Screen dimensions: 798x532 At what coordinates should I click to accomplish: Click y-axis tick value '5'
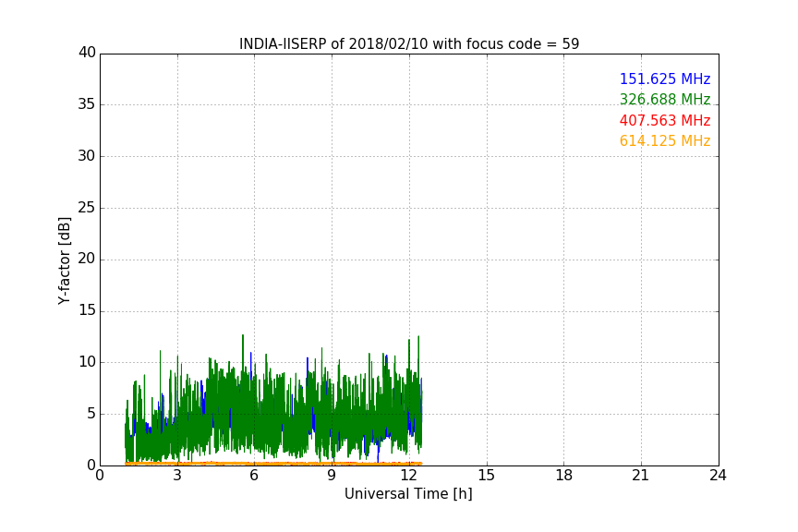coord(91,414)
